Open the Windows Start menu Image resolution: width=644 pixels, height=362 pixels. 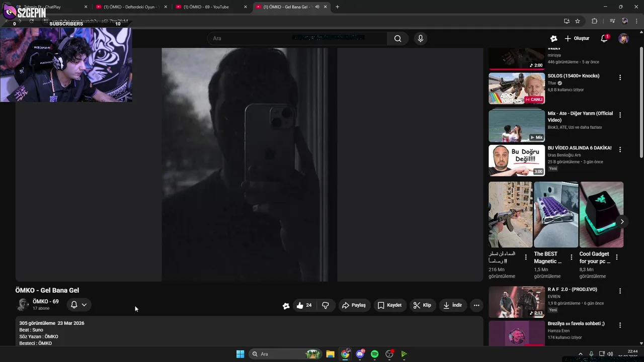click(x=240, y=354)
